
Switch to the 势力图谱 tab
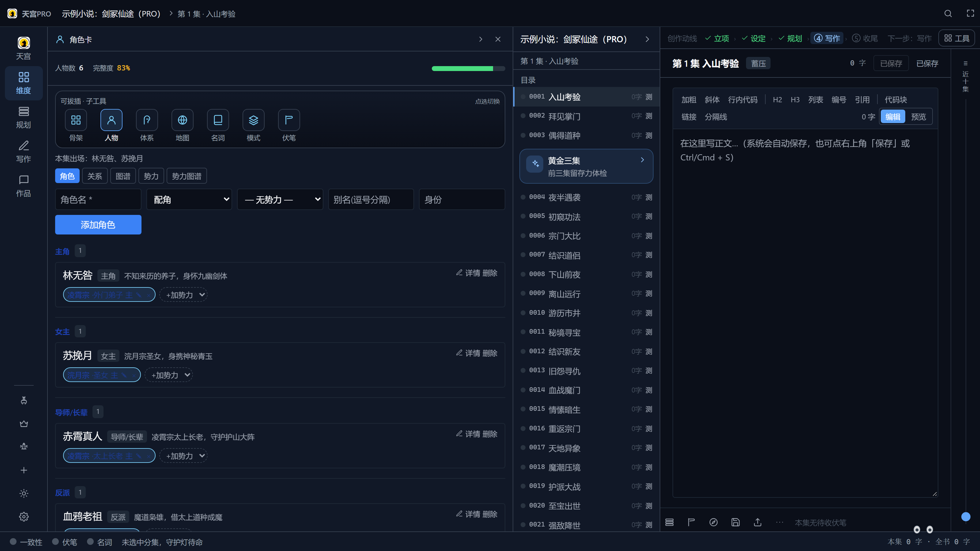pos(187,176)
